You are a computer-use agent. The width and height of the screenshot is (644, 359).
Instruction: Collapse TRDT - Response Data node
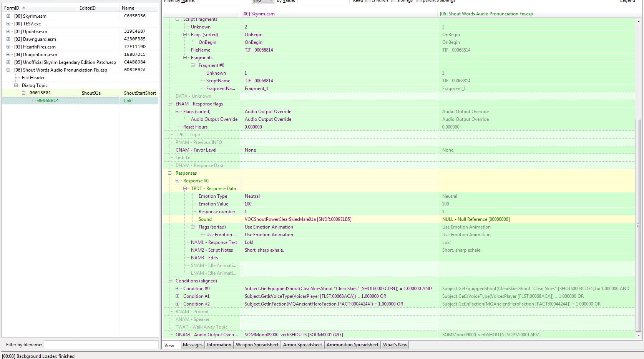coord(185,189)
